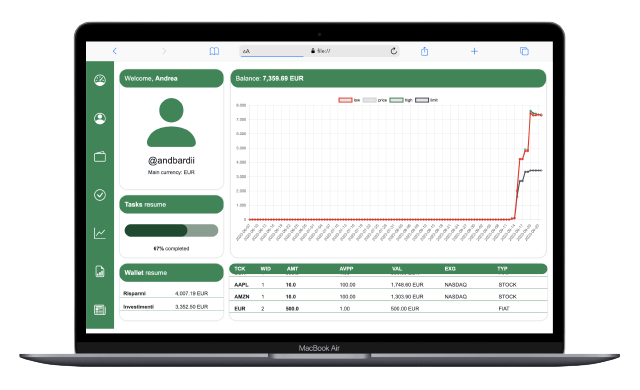
Task: Select the Risparmi wallet row
Action: [171, 293]
